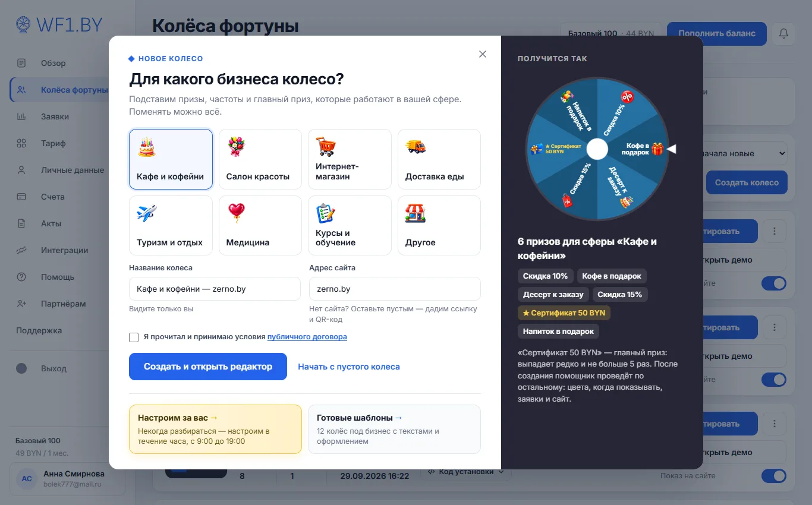The width and height of the screenshot is (812, 505).
Task: Open the Настроим за вас card
Action: coord(215,429)
